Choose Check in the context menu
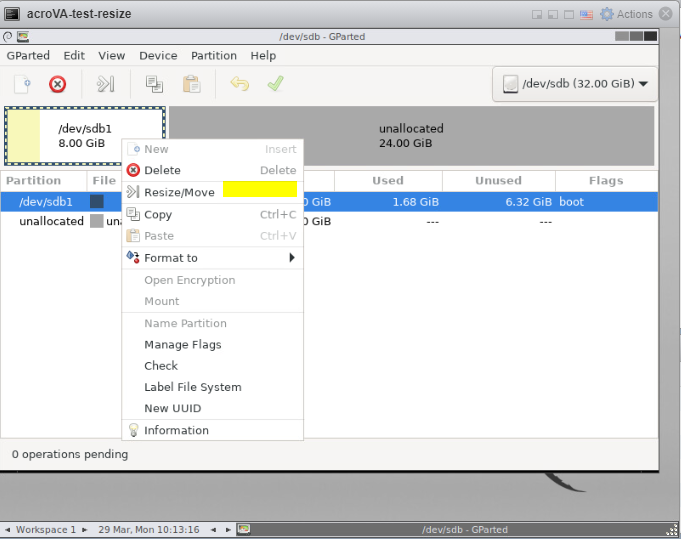Screen dimensions: 681x539 coord(212,366)
